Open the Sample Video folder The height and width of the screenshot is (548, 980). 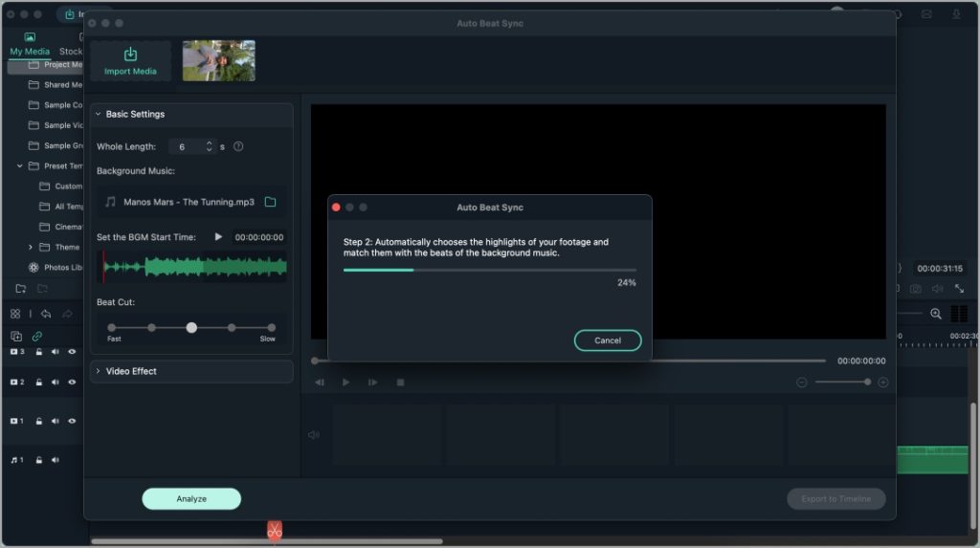pyautogui.click(x=56, y=125)
